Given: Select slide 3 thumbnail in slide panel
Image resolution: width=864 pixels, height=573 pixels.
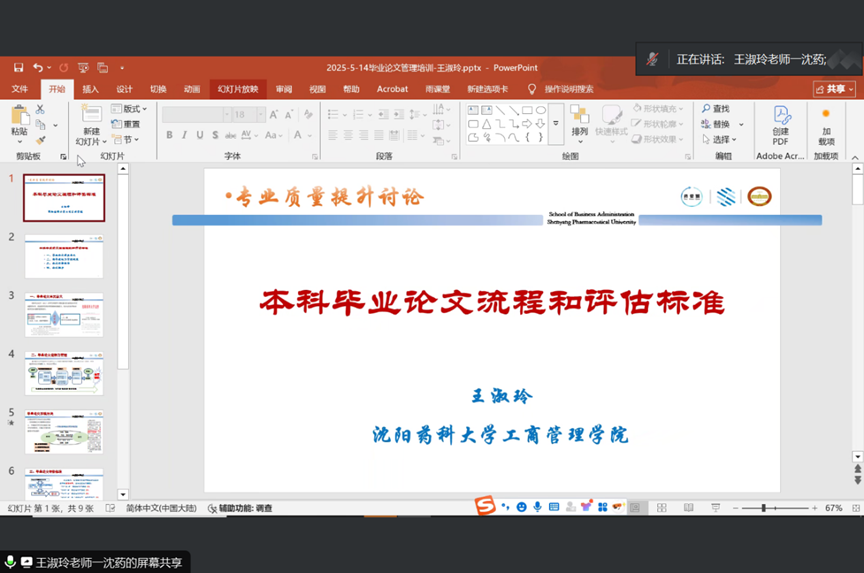Looking at the screenshot, I should [x=64, y=315].
